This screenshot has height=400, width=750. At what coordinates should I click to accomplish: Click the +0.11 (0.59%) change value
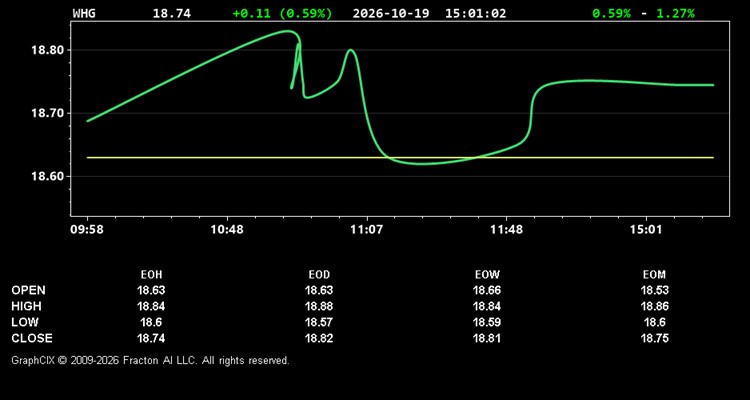(x=282, y=13)
